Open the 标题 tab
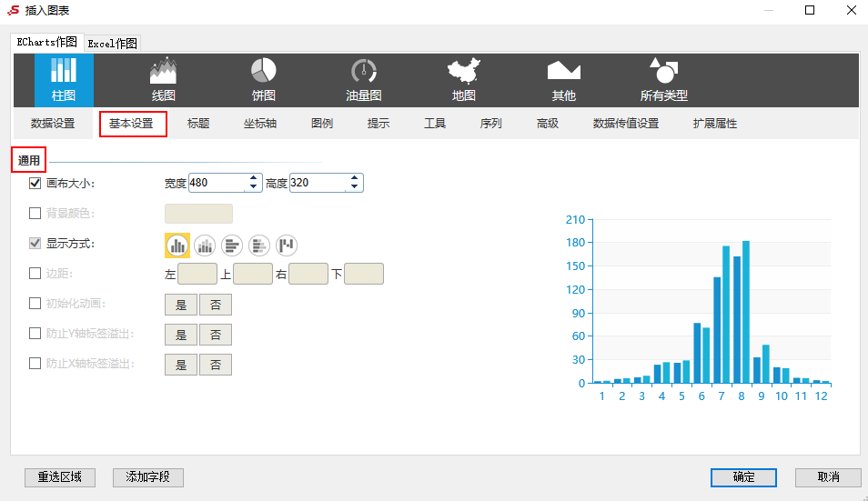This screenshot has height=501, width=868. pyautogui.click(x=198, y=124)
